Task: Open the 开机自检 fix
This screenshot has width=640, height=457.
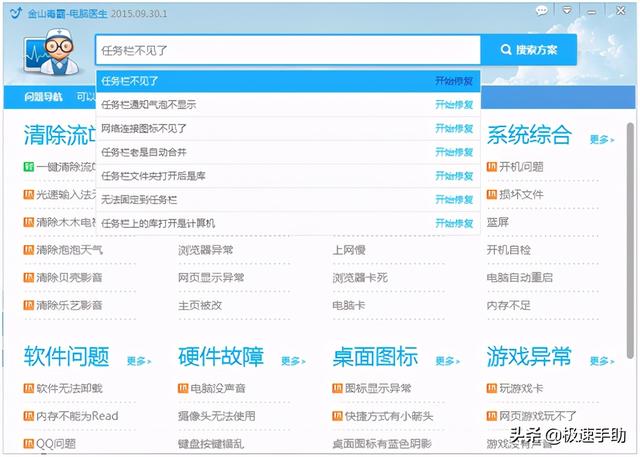Action: (509, 250)
